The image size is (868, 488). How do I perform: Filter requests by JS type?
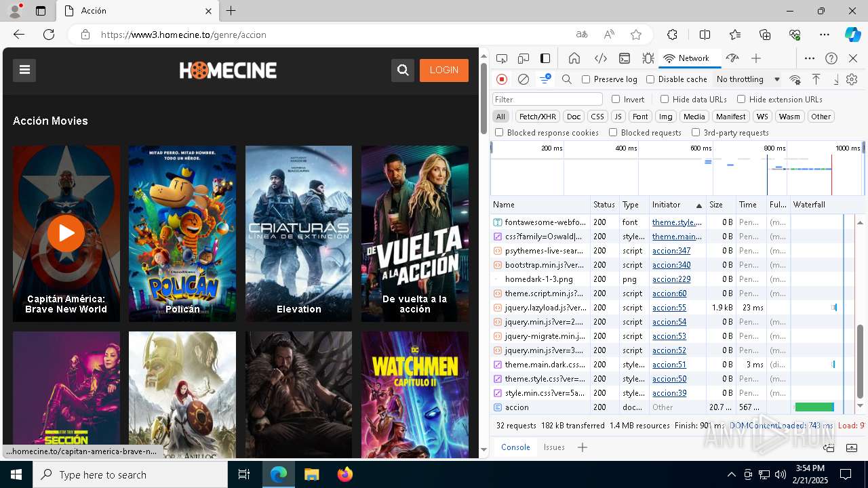pyautogui.click(x=618, y=117)
